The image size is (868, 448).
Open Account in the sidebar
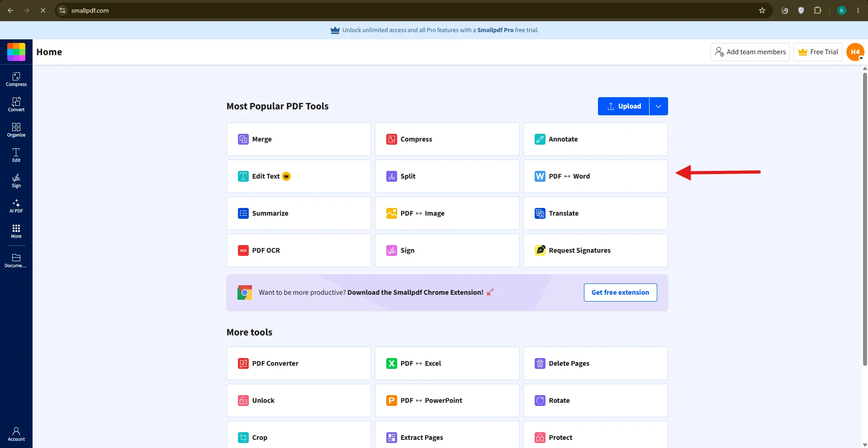[x=16, y=434]
